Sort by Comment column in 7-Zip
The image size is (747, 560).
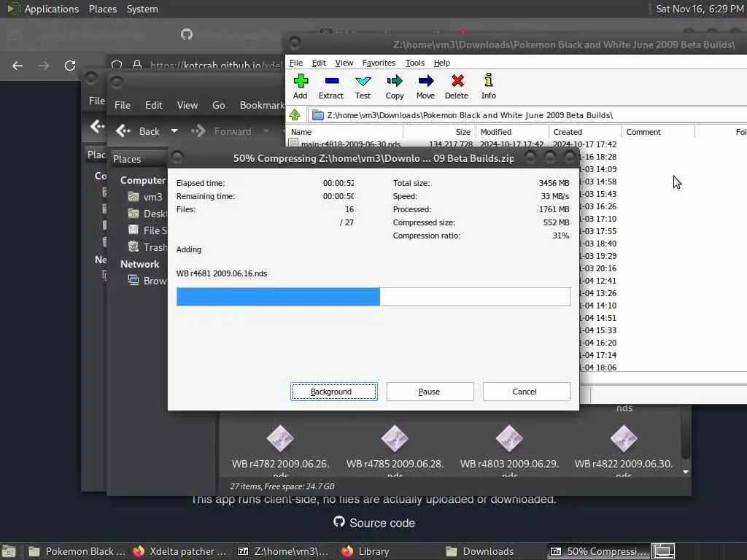click(x=659, y=132)
